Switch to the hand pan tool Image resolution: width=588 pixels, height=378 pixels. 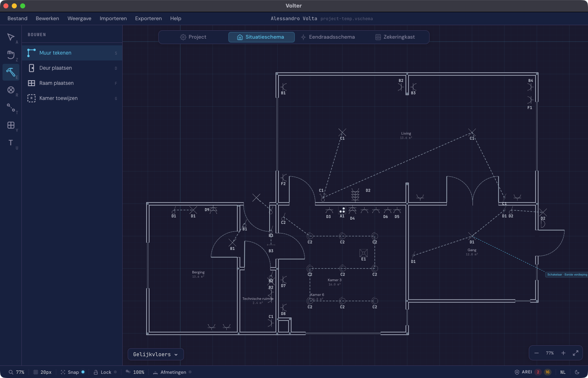pos(11,55)
